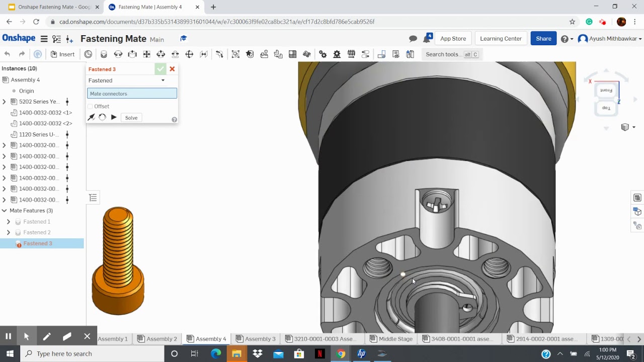This screenshot has width=644, height=362.
Task: Collapse the Mate Features (3) section
Action: [4, 211]
